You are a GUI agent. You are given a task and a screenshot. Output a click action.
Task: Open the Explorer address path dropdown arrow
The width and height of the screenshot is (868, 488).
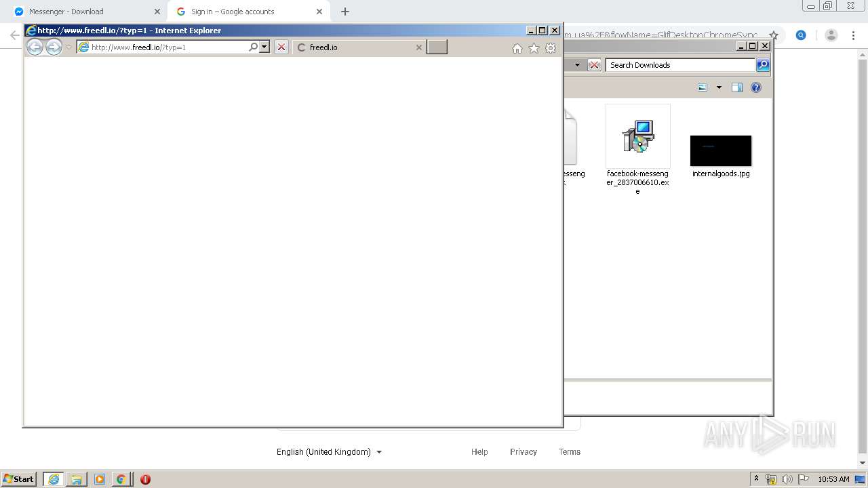pyautogui.click(x=577, y=65)
